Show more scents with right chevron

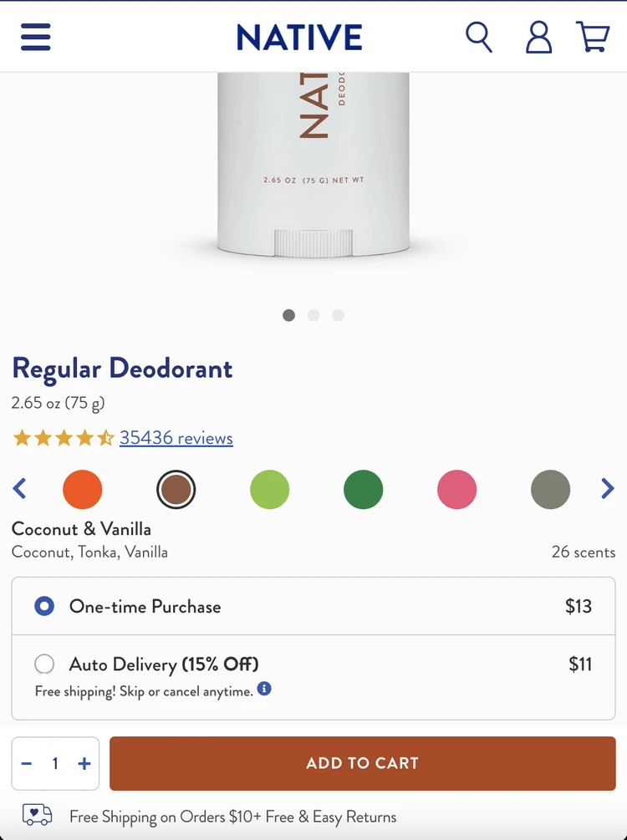pyautogui.click(x=607, y=489)
